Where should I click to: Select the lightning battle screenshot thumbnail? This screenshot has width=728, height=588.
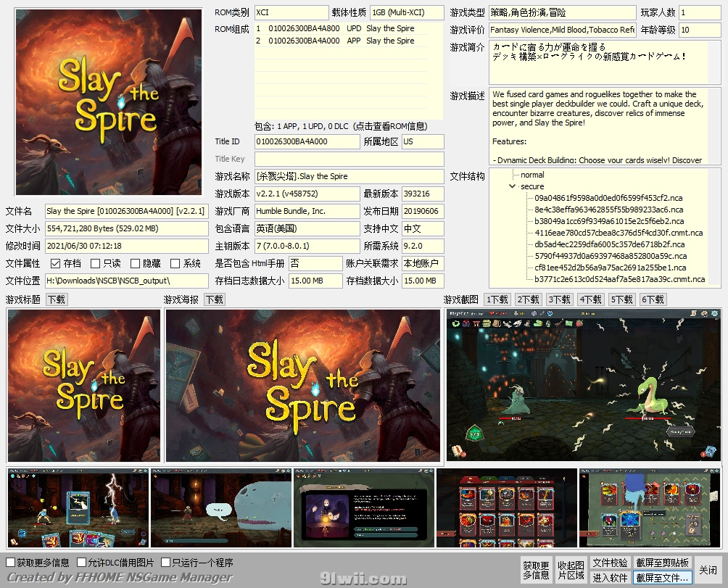coord(78,508)
